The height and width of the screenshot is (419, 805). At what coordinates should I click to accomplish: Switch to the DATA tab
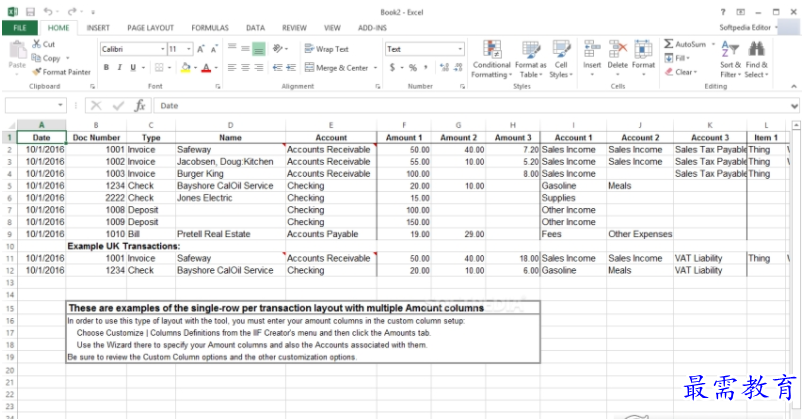pyautogui.click(x=255, y=28)
